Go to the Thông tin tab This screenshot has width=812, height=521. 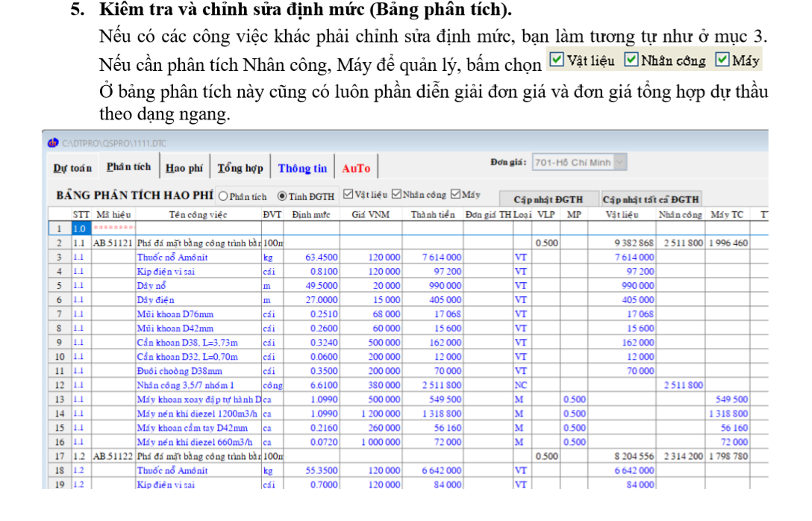(302, 168)
